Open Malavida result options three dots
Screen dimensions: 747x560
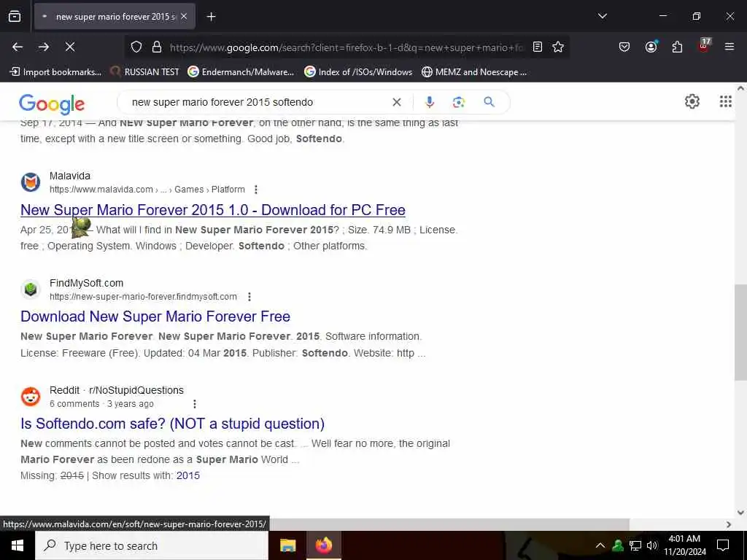point(256,190)
